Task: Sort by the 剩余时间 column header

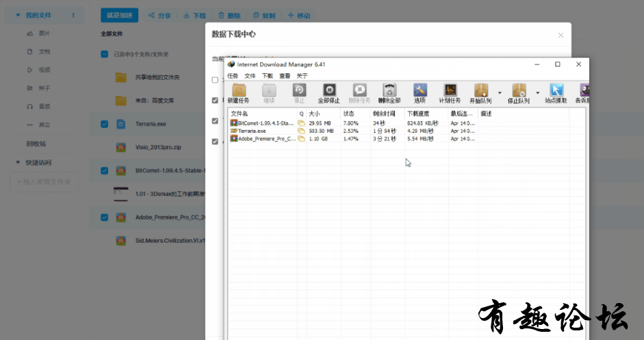Action: click(387, 114)
